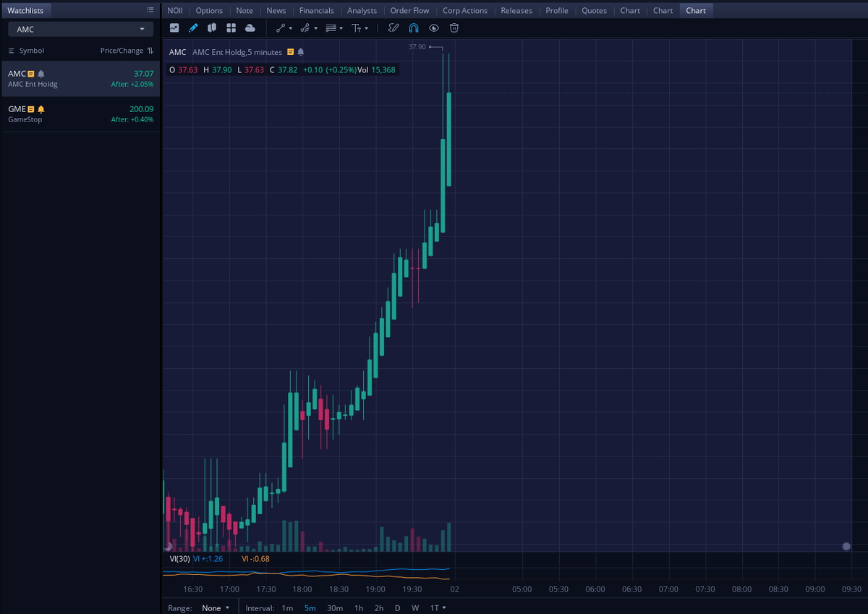Open the note icon beside chart title

(x=290, y=52)
